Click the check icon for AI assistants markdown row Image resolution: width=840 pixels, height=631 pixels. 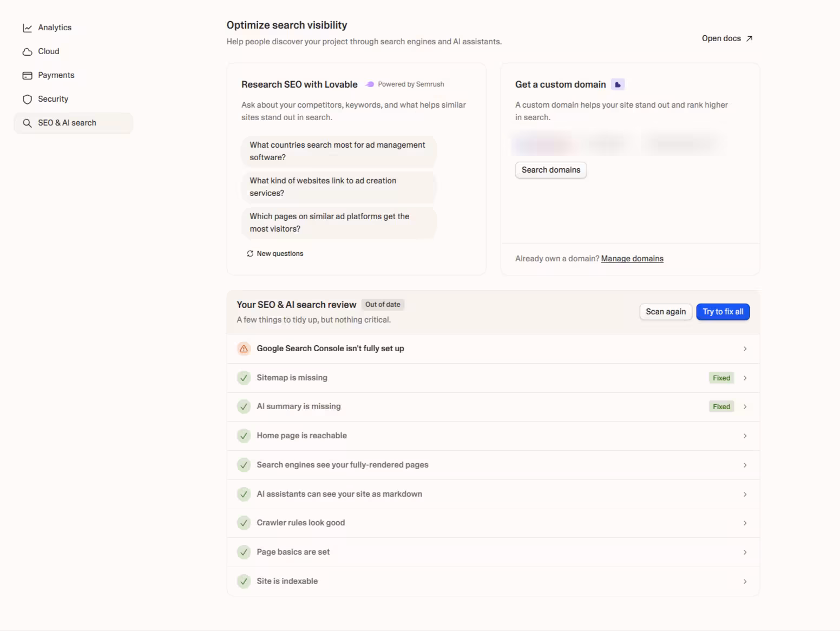(244, 494)
